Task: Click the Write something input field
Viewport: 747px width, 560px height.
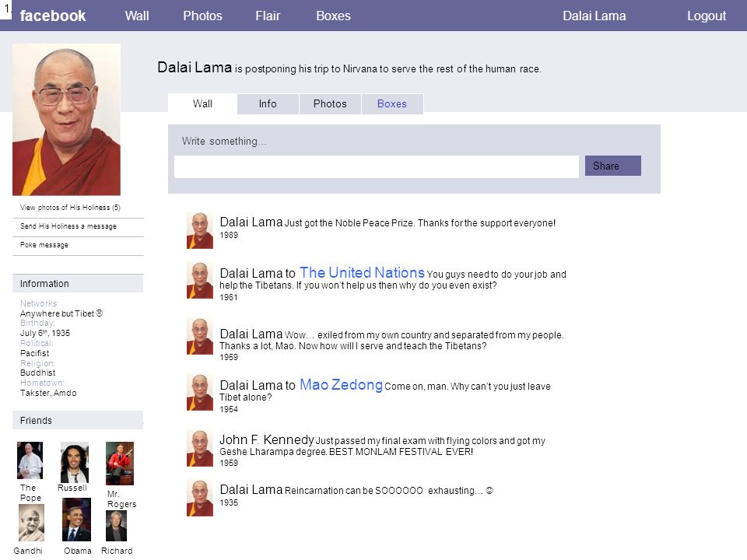Action: point(377,166)
